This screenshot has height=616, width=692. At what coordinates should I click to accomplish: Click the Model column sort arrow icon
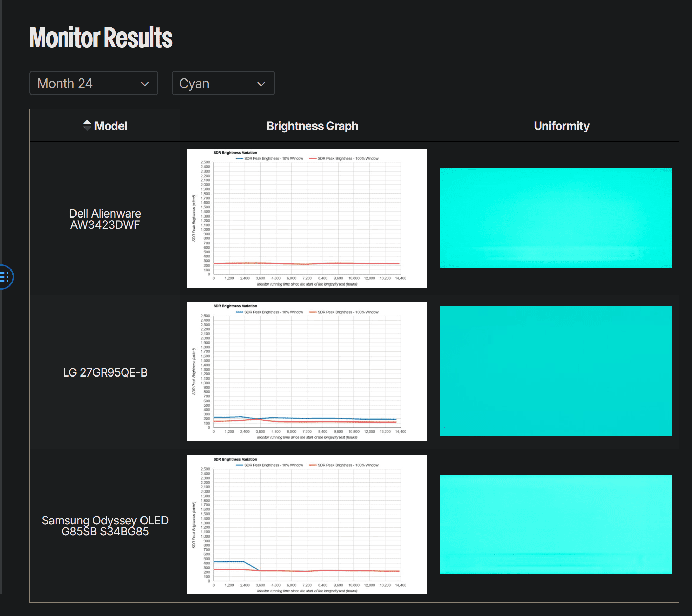coord(87,126)
